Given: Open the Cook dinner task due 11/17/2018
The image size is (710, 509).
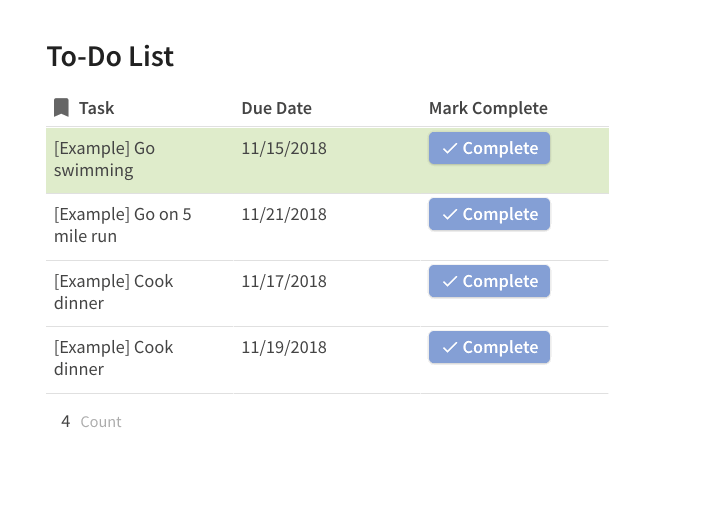Looking at the screenshot, I should click(113, 292).
